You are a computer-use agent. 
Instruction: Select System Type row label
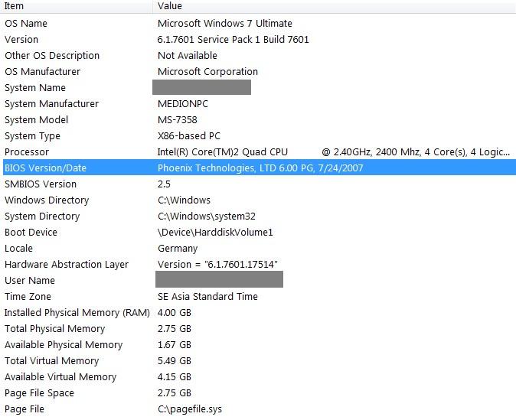(x=32, y=136)
